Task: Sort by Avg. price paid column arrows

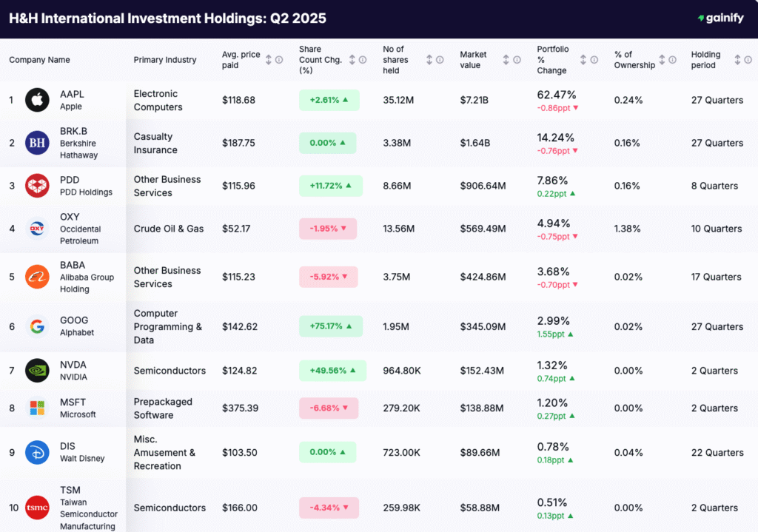Action: click(269, 60)
